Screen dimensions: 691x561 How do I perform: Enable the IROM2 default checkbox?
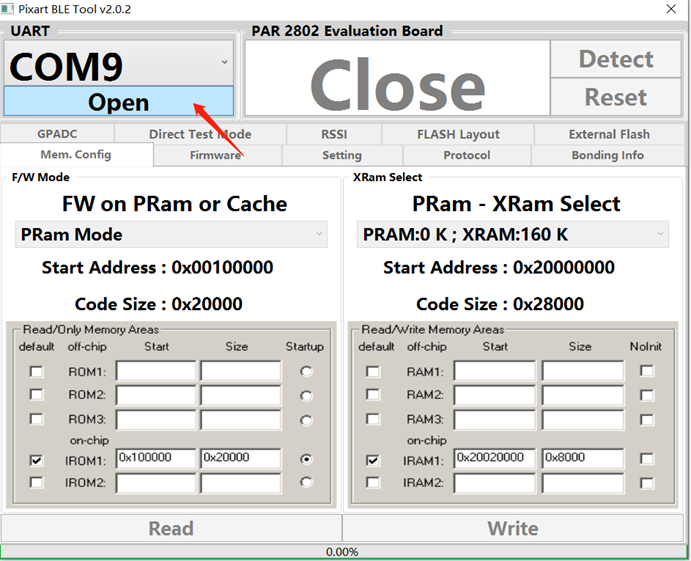(x=37, y=483)
